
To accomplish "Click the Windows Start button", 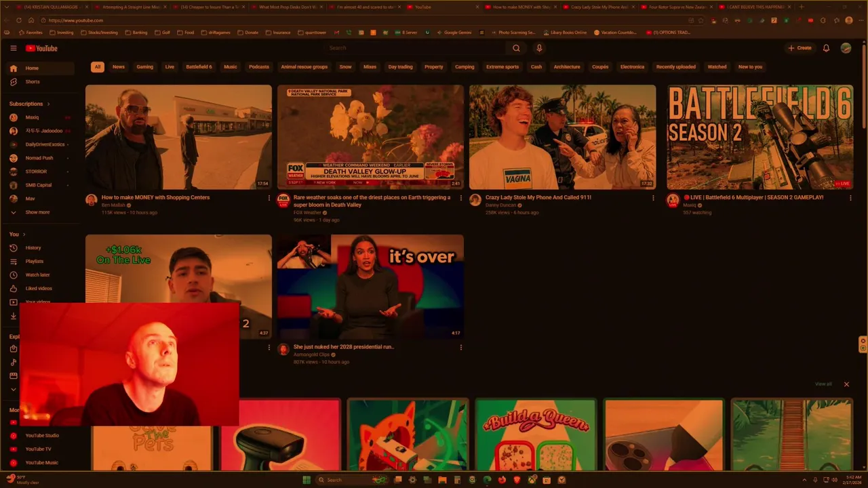I will pyautogui.click(x=307, y=480).
